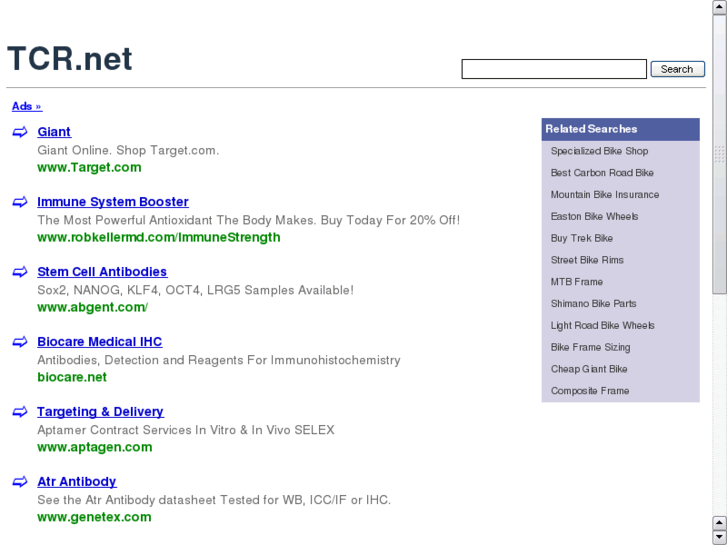Screen dimensions: 727x545
Task: Visit www.aptagen.com green URL
Action: pos(95,447)
